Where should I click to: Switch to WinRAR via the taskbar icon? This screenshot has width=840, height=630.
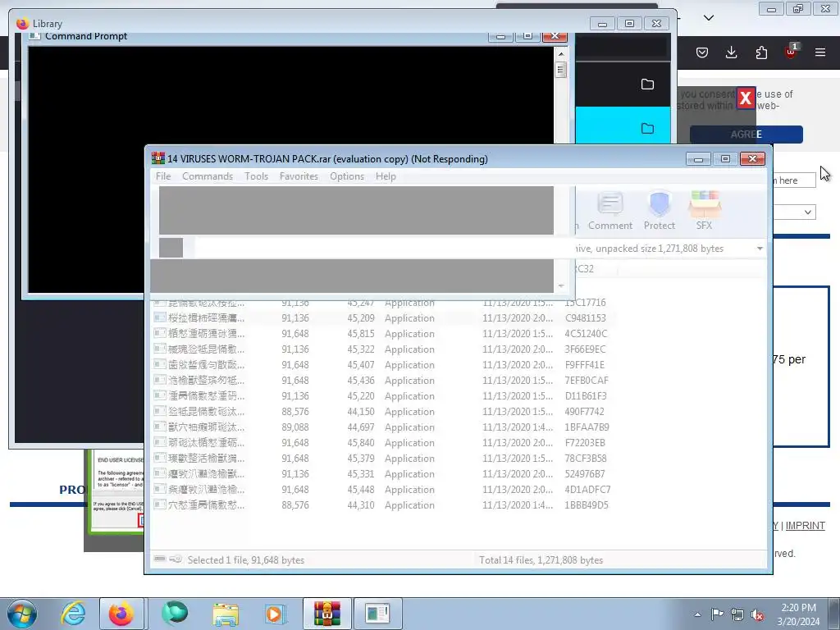click(326, 614)
